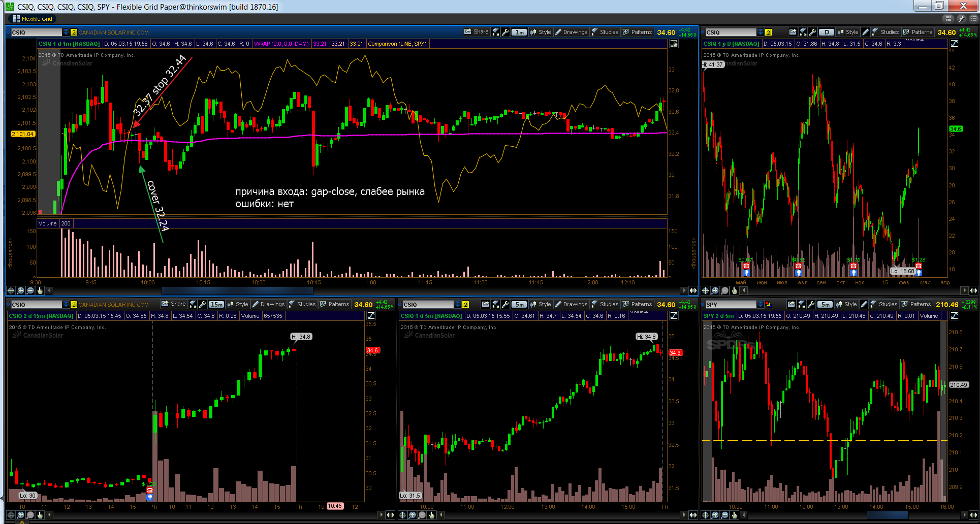Screen dimensions: 980x524
Task: Select the D timeframe button
Action: (827, 32)
